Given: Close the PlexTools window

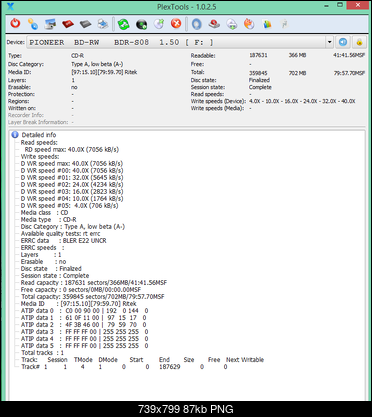Looking at the screenshot, I should [x=358, y=5].
